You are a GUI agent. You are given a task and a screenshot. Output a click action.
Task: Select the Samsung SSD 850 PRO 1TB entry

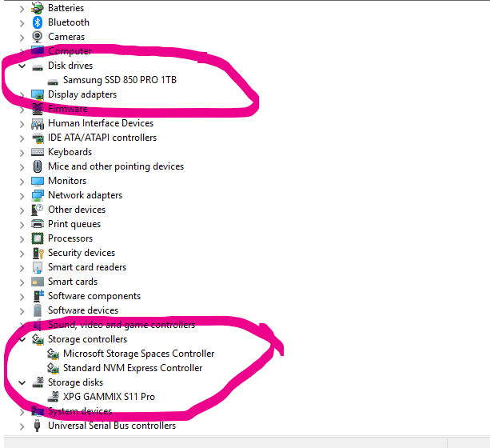point(120,80)
